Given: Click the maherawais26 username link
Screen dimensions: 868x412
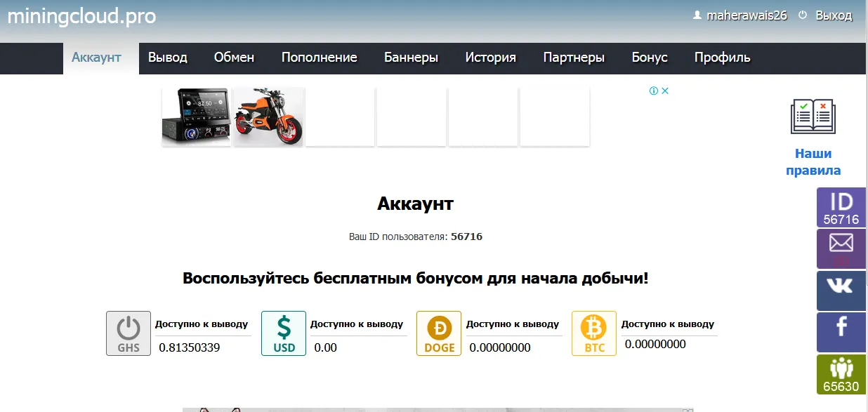Looking at the screenshot, I should pyautogui.click(x=747, y=15).
